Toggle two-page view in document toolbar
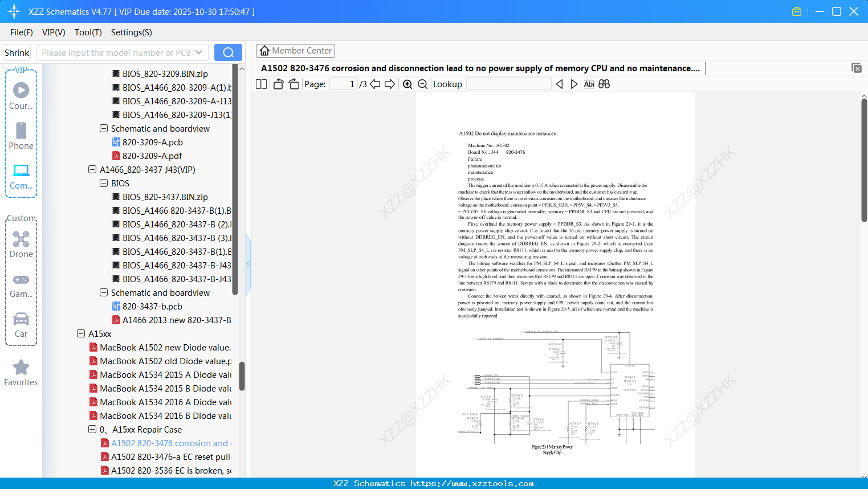 pyautogui.click(x=262, y=84)
